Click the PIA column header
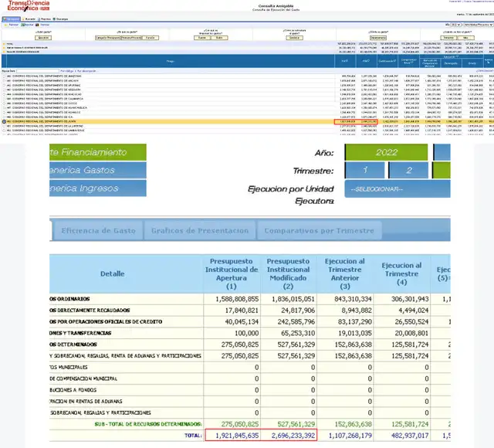The image size is (494, 448). coord(345,61)
